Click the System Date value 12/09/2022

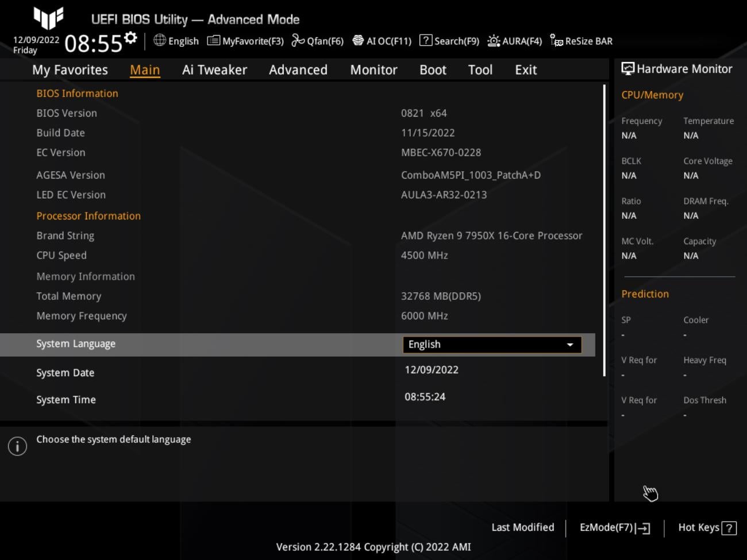tap(432, 370)
